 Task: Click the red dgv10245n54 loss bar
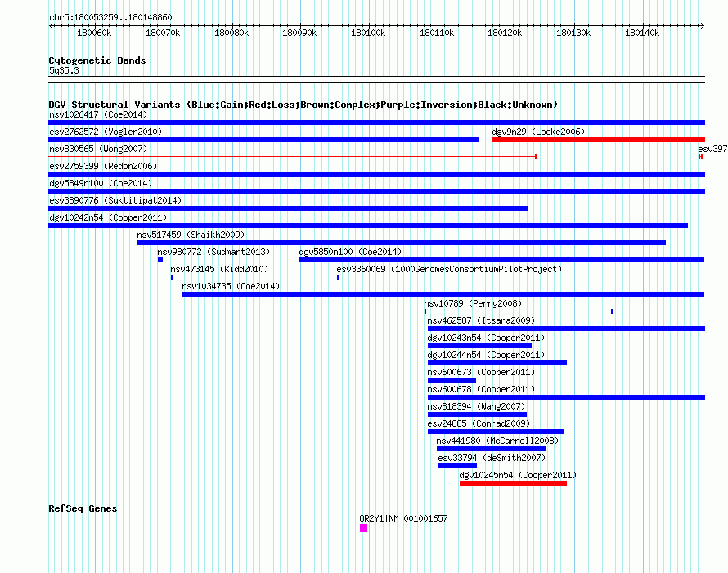click(x=513, y=483)
